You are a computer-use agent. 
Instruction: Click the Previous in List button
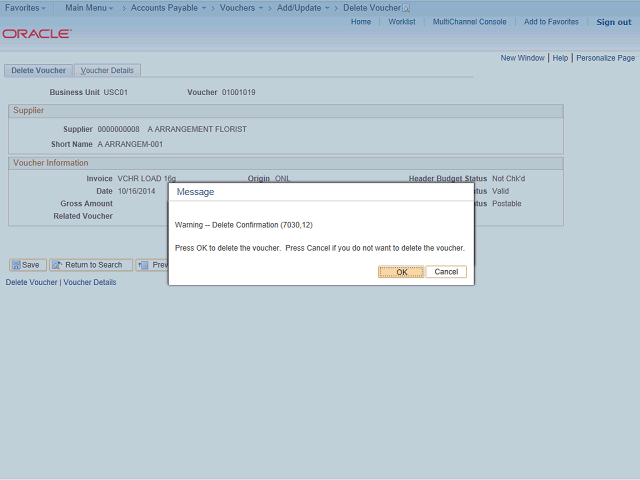pyautogui.click(x=152, y=265)
